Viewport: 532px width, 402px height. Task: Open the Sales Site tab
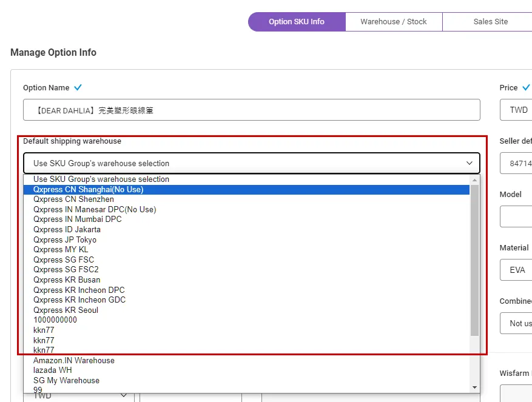487,22
